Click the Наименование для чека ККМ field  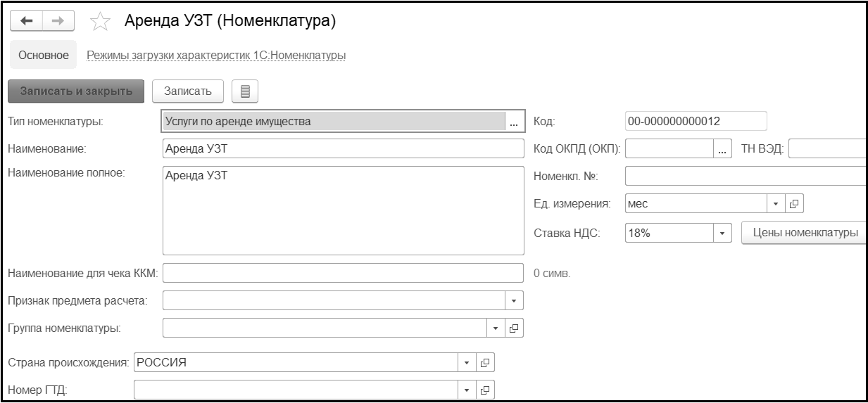pos(344,273)
